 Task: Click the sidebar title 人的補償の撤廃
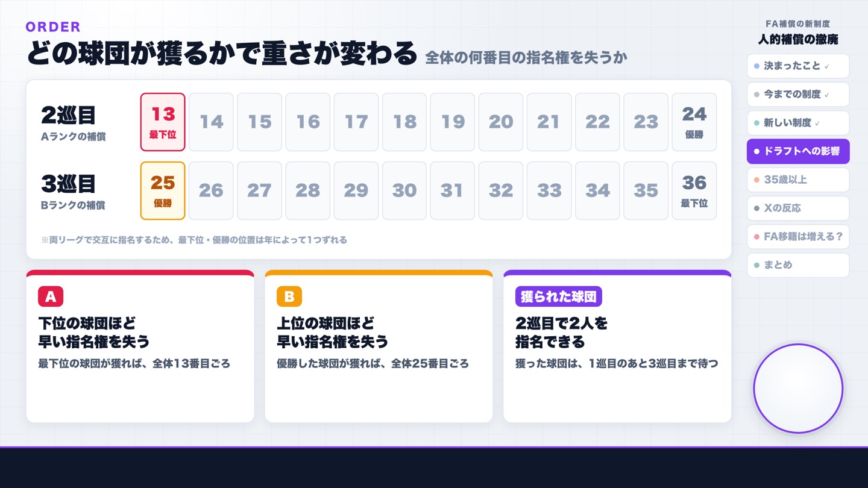(798, 40)
